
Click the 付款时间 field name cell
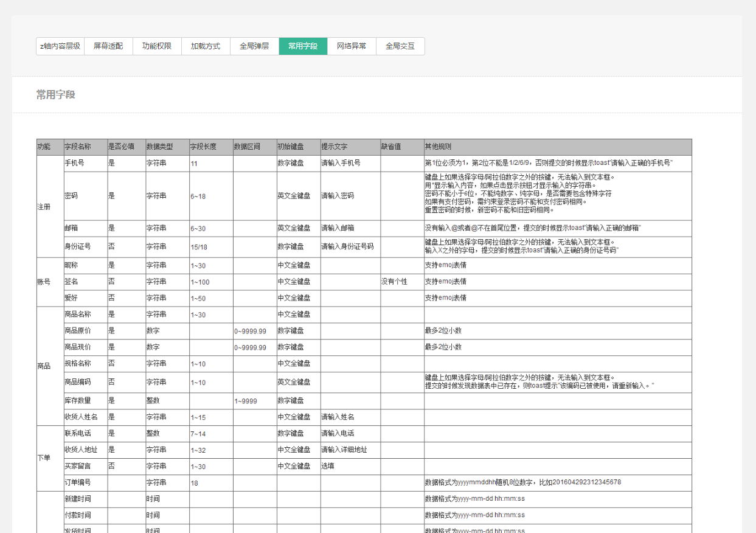[x=85, y=515]
